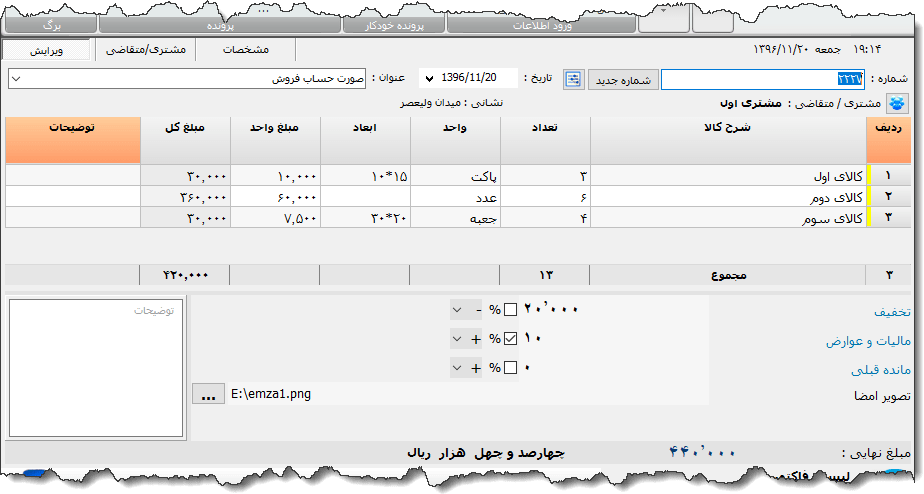Viewport: 924px width, 494px height.
Task: Click the شماره جدید button
Action: pos(623,80)
